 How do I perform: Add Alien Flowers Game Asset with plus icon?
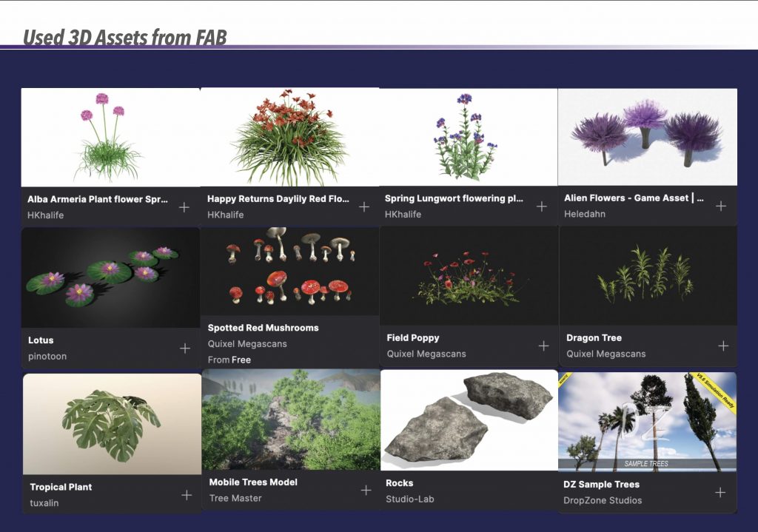[720, 206]
